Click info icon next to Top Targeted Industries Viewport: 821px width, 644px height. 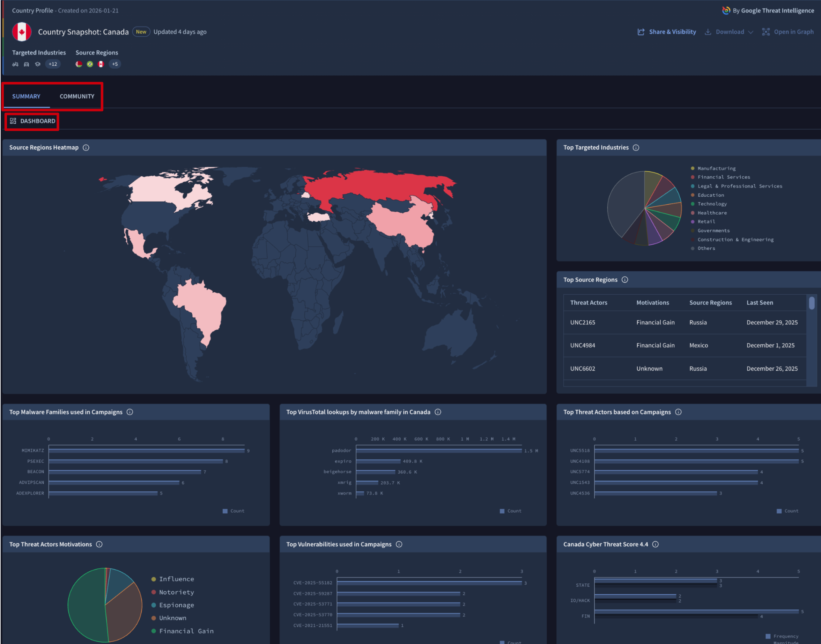636,147
